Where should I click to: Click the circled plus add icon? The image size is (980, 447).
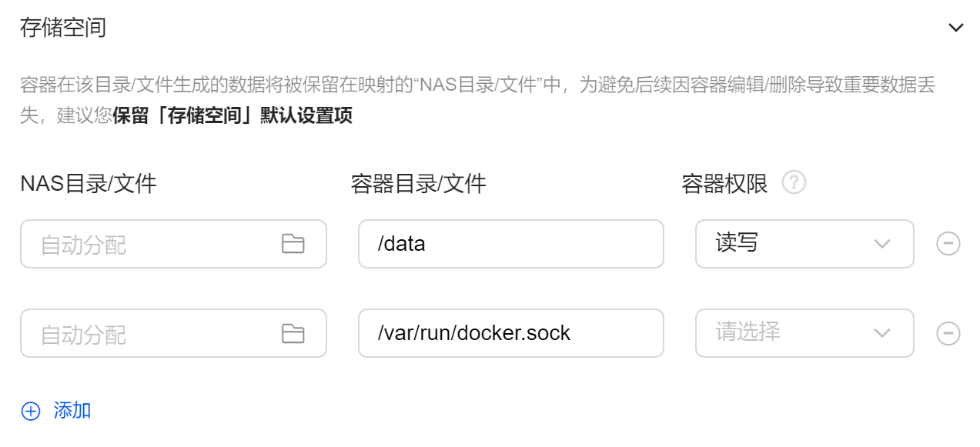(31, 411)
